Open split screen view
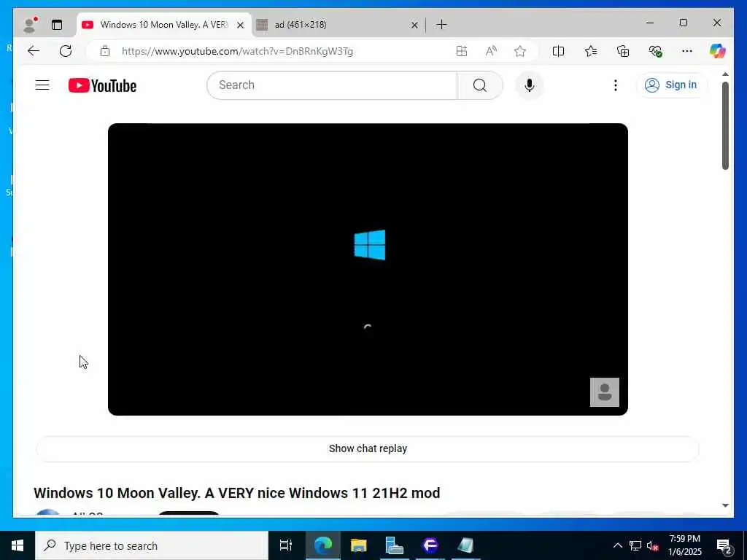The image size is (747, 560). tap(558, 51)
